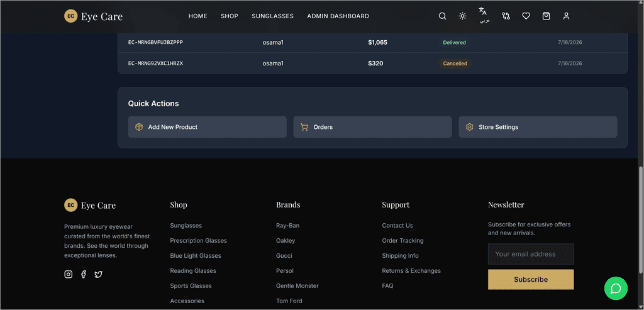
Task: Click the Brands footer column heading
Action: click(x=288, y=204)
